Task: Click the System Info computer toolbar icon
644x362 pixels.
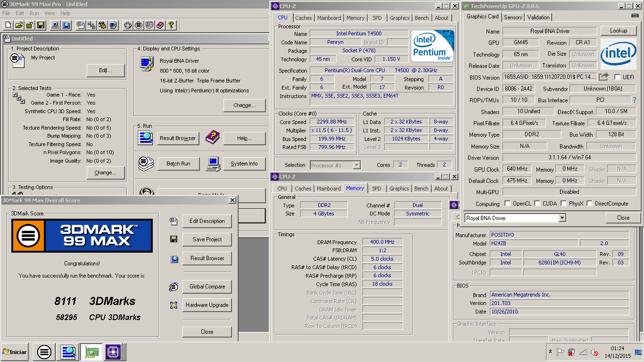Action: click(55, 25)
